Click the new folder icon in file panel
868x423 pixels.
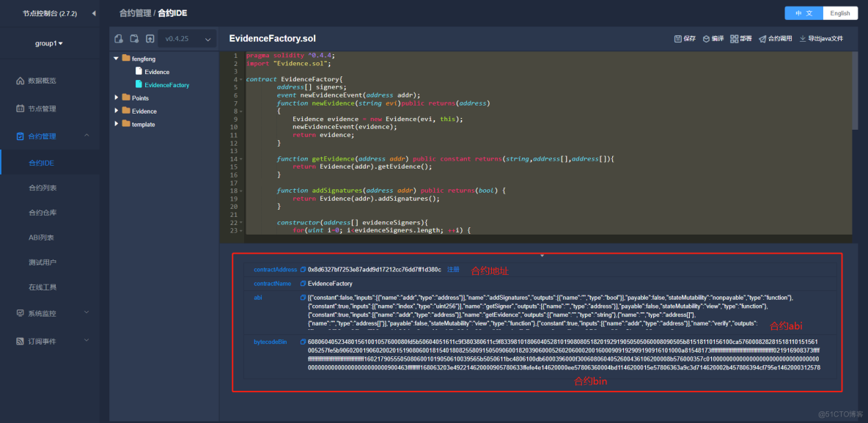click(134, 39)
